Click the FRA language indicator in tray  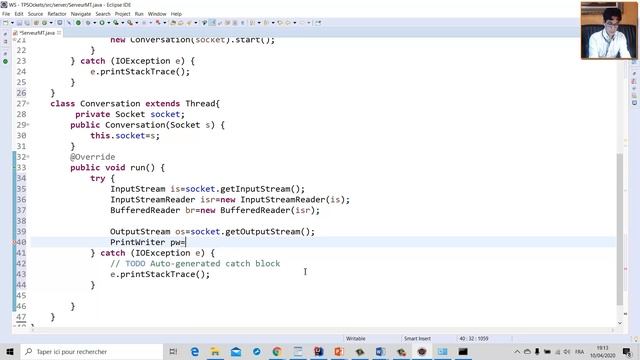[x=579, y=351]
